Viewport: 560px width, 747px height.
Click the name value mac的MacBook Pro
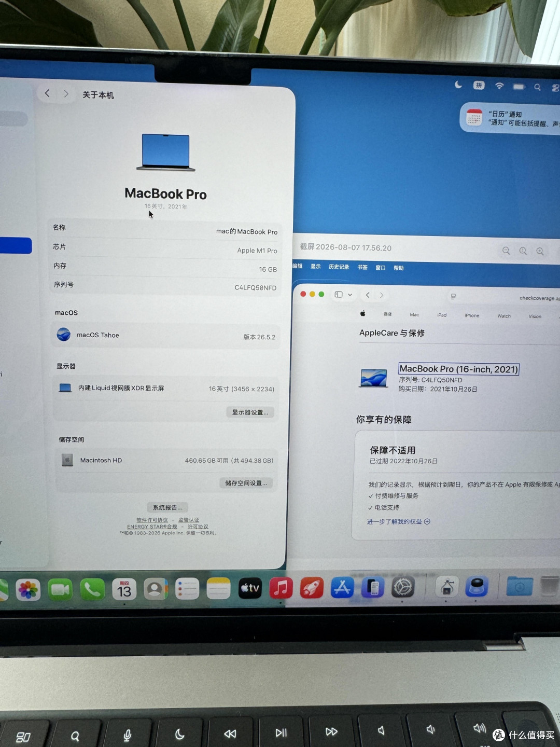247,231
